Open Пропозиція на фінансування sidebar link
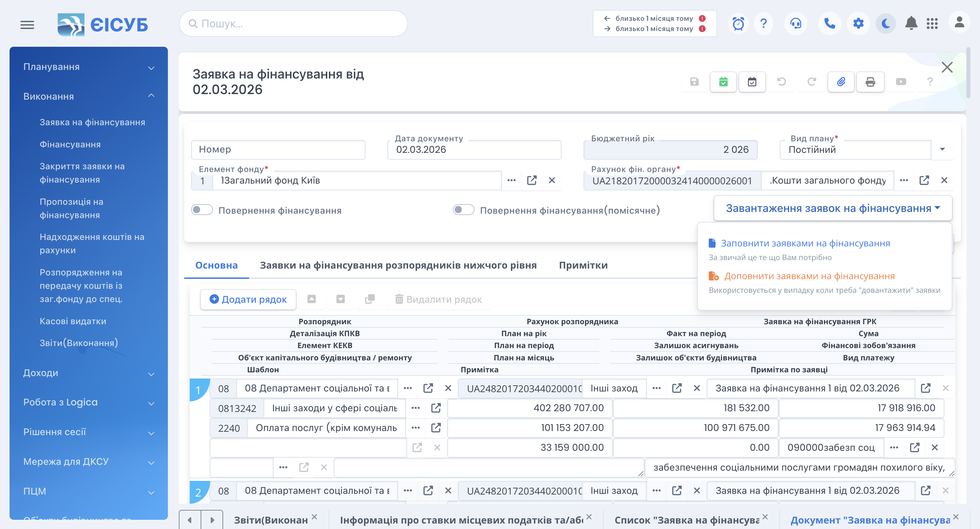 point(72,209)
